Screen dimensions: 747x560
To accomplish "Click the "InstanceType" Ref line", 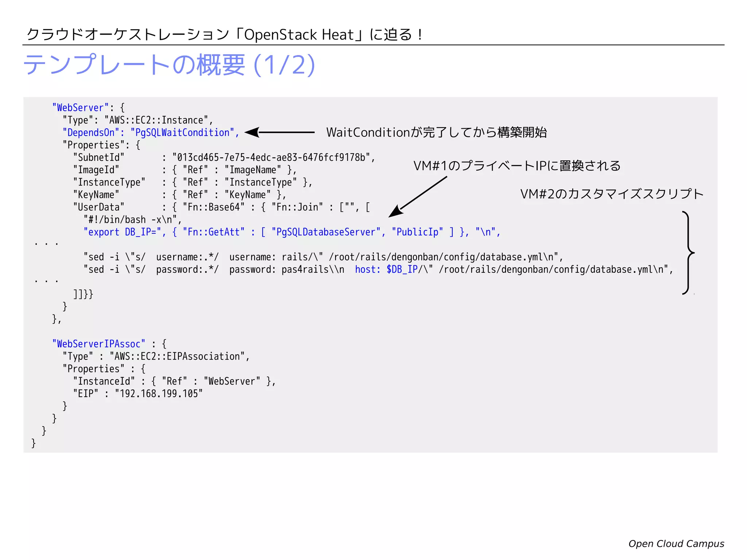I will pos(193,182).
